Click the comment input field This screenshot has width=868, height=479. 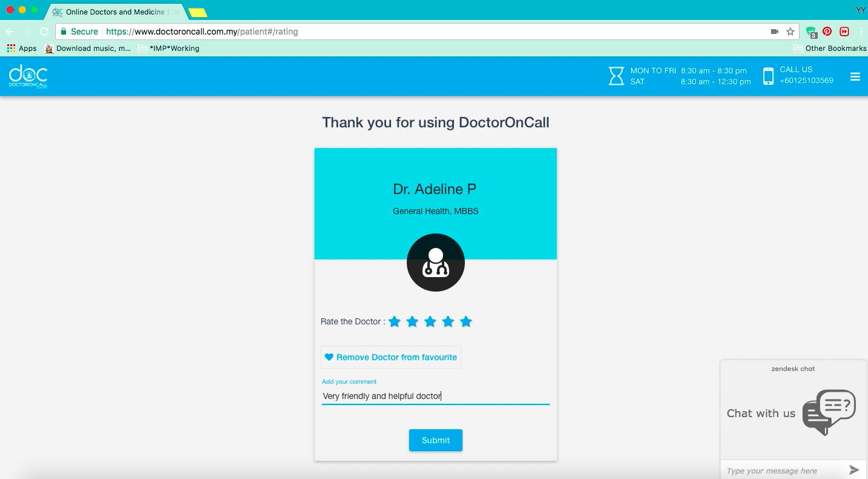coord(436,396)
